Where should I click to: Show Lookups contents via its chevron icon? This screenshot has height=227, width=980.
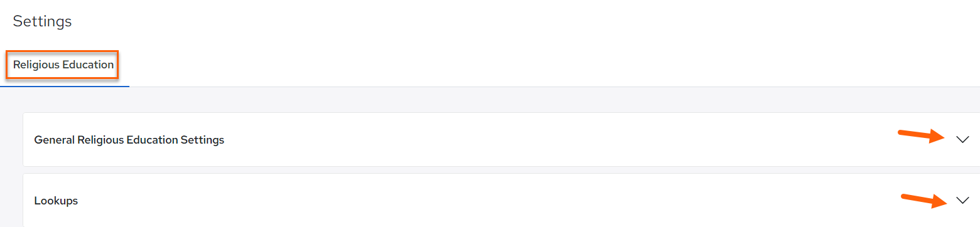tap(962, 201)
